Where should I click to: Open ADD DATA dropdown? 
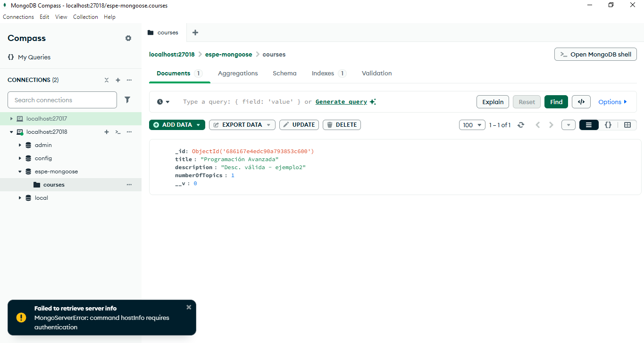[x=177, y=125]
